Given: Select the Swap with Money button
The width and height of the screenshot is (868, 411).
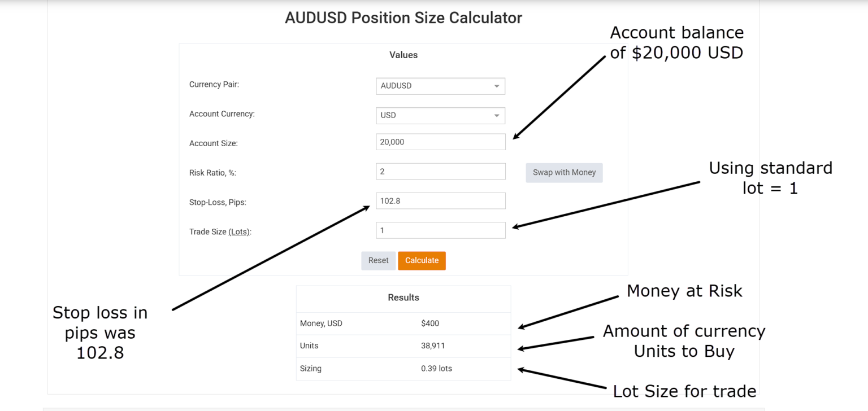Looking at the screenshot, I should [x=563, y=172].
